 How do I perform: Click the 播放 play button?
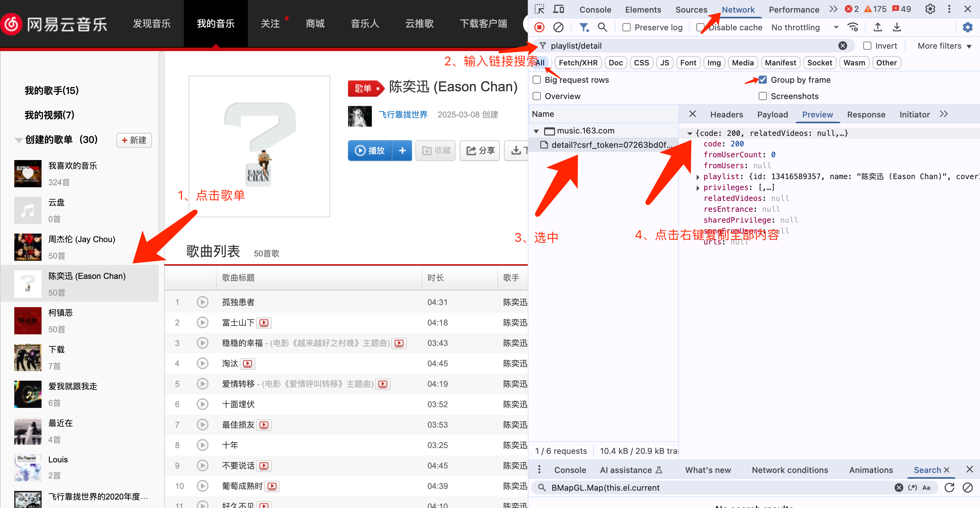point(370,151)
